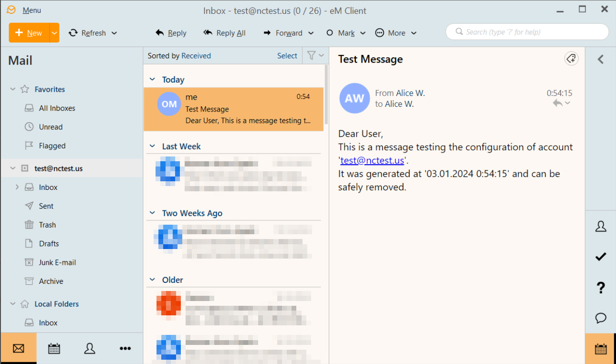The height and width of the screenshot is (364, 616).
Task: Click the OM sender avatar
Action: click(169, 104)
